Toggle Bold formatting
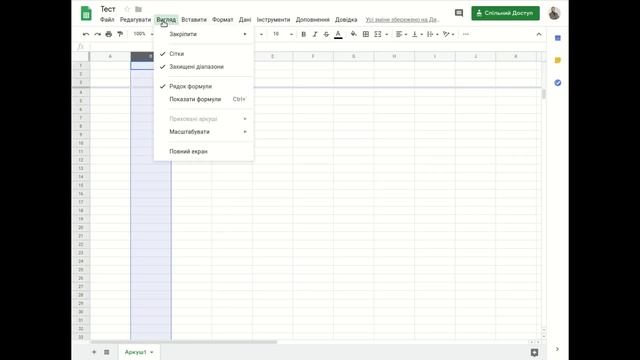The image size is (640, 360). [x=303, y=34]
